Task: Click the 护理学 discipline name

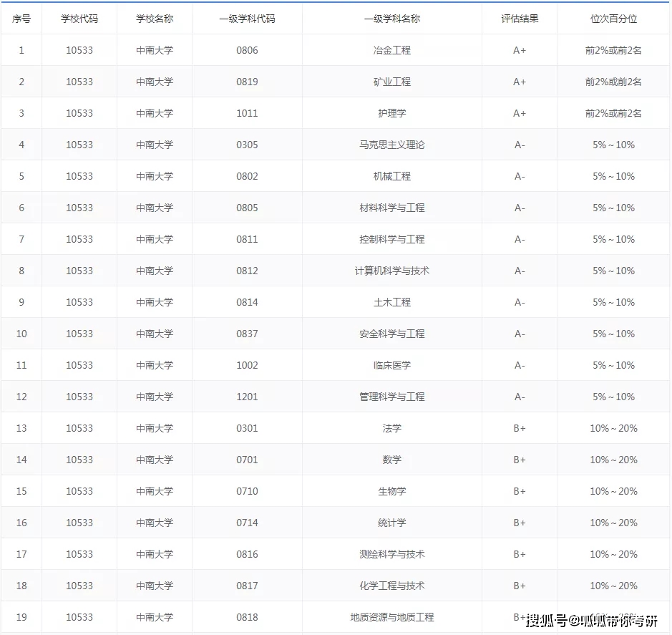Action: click(391, 113)
